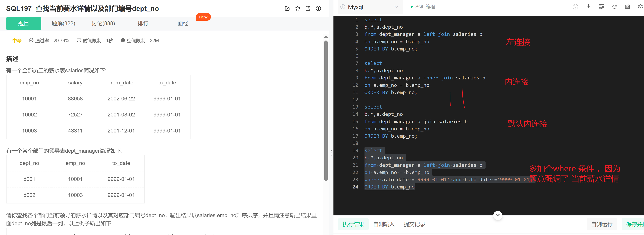Place cursor on line 15 join salaries code
Viewport: 644px width, 235px height.
(416, 122)
